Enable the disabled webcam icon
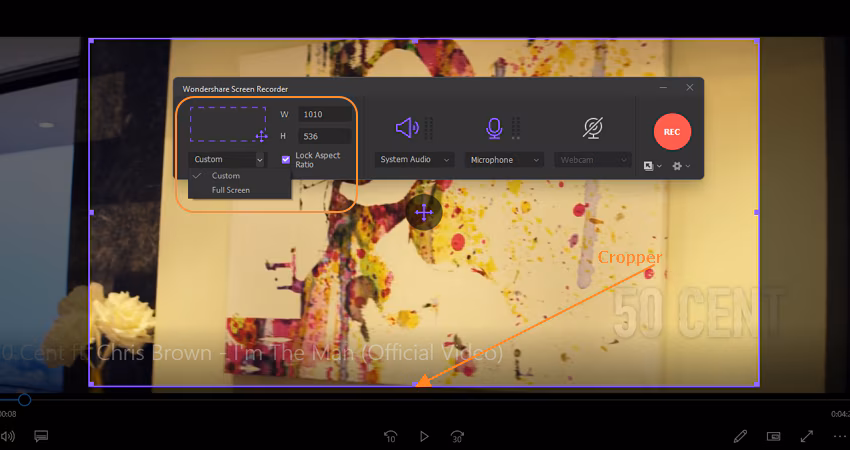 pos(593,128)
